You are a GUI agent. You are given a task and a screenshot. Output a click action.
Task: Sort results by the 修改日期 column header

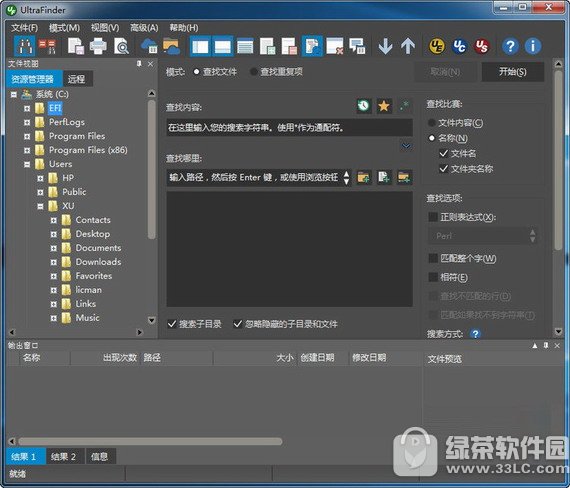(386, 357)
